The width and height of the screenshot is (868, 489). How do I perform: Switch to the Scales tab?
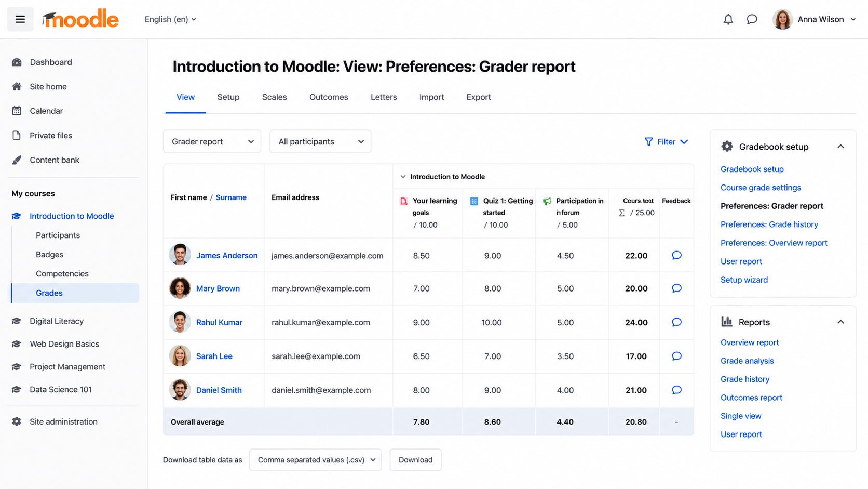(275, 97)
